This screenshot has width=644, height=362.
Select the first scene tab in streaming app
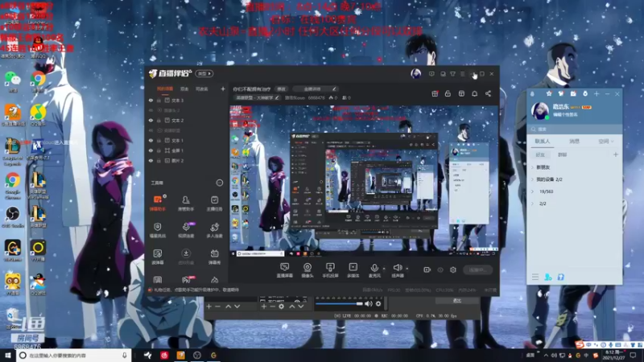(165, 88)
